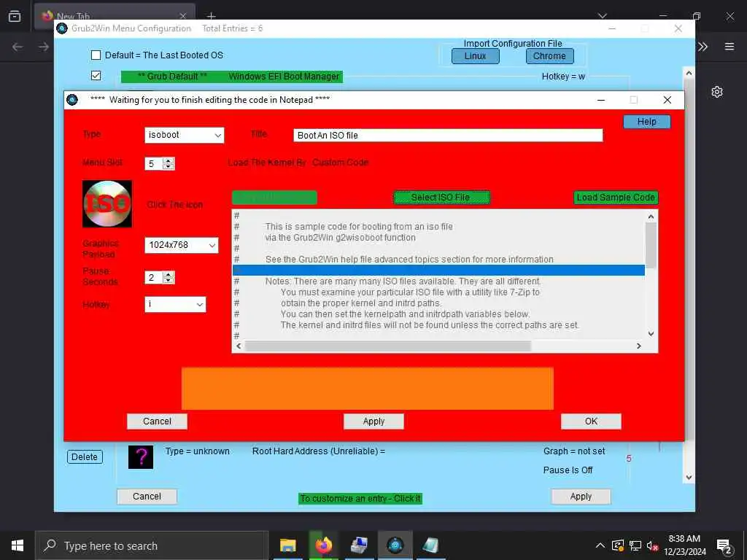Click Load Sample Code button
This screenshot has width=747, height=560.
pos(616,198)
